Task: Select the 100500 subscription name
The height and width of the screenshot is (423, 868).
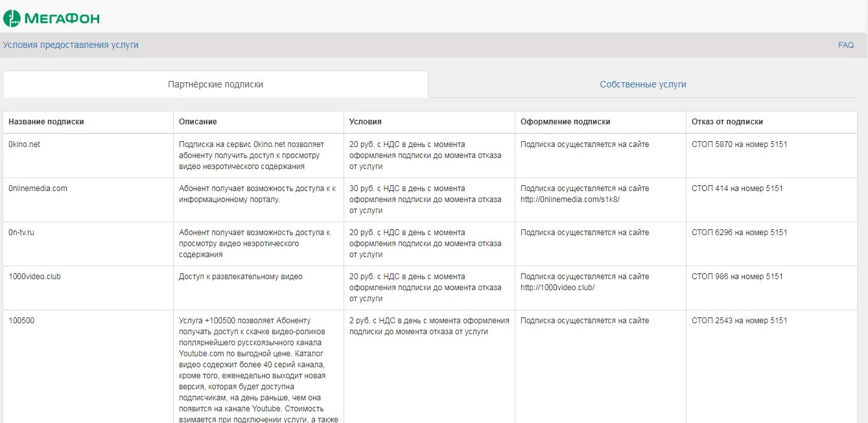Action: coord(21,321)
